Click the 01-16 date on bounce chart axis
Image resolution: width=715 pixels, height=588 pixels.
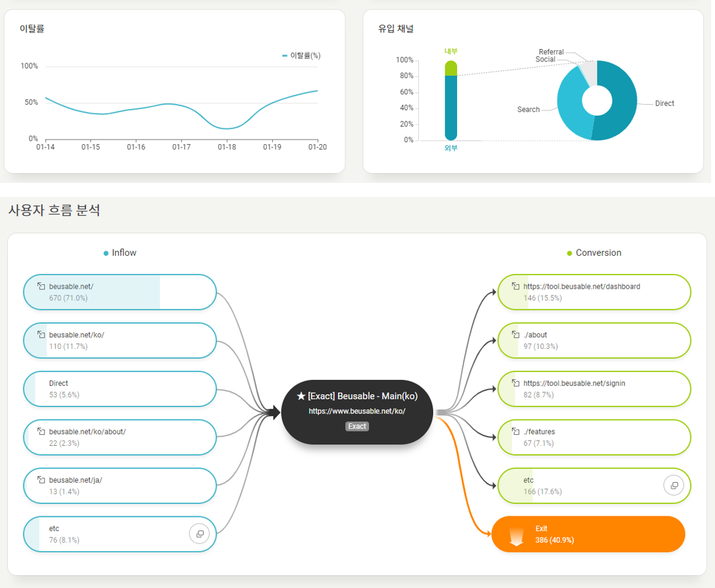click(136, 147)
